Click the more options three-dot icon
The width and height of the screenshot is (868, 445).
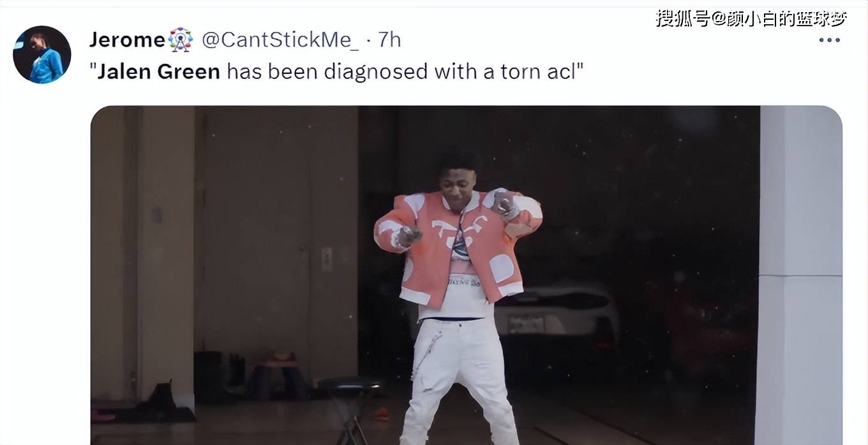point(829,40)
